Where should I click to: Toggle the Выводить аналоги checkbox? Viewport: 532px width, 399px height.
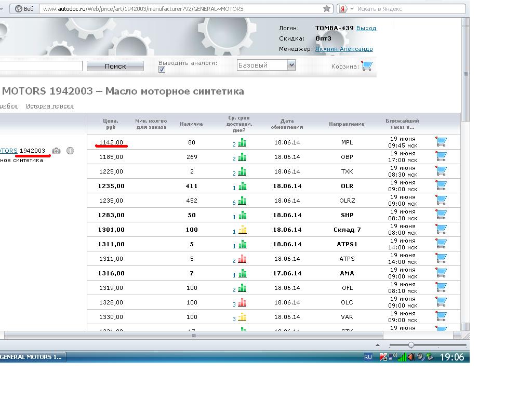[162, 70]
